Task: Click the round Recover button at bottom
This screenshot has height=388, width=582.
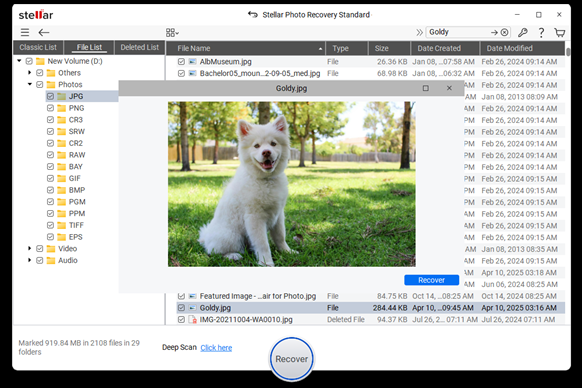Action: pyautogui.click(x=292, y=359)
